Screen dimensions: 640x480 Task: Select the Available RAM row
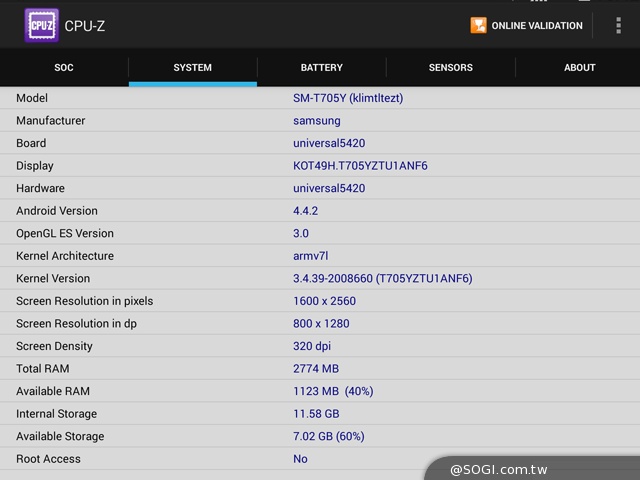320,391
